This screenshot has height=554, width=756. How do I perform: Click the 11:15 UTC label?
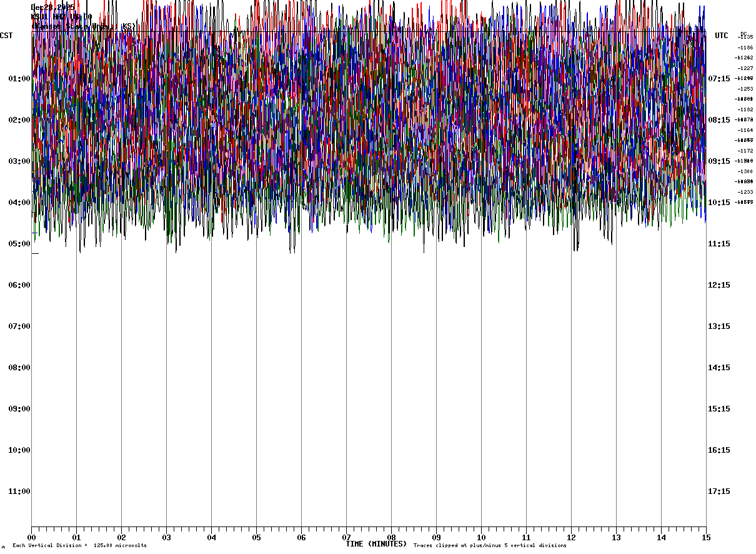tap(719, 244)
